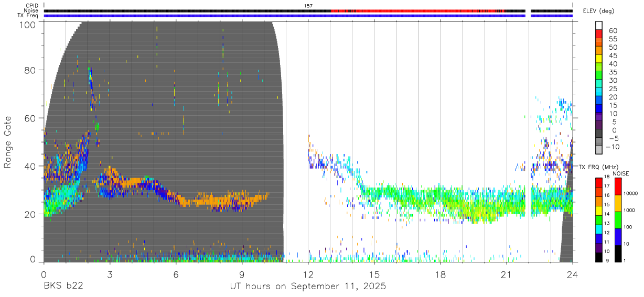Click the CPID value 157

308,6
